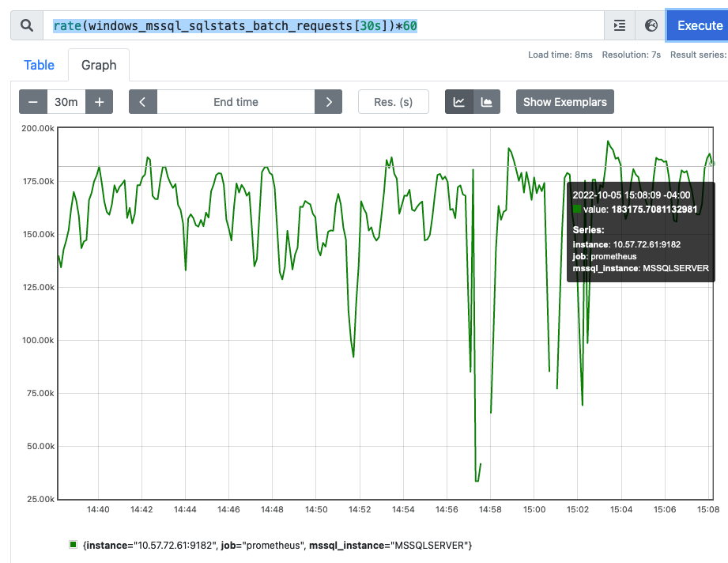Viewport: 728px width, 563px height.
Task: Increase the graph range with the plus button
Action: coord(100,102)
